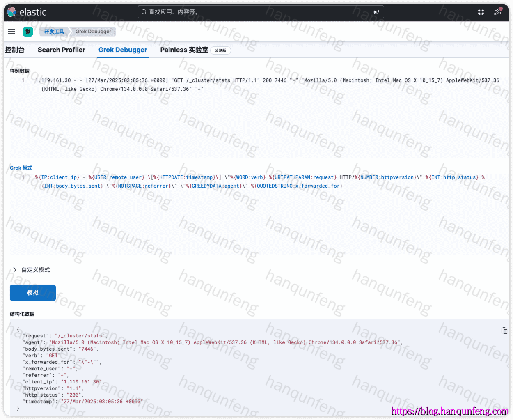Open the newsfeed notifications icon
This screenshot has height=420, width=513.
497,12
